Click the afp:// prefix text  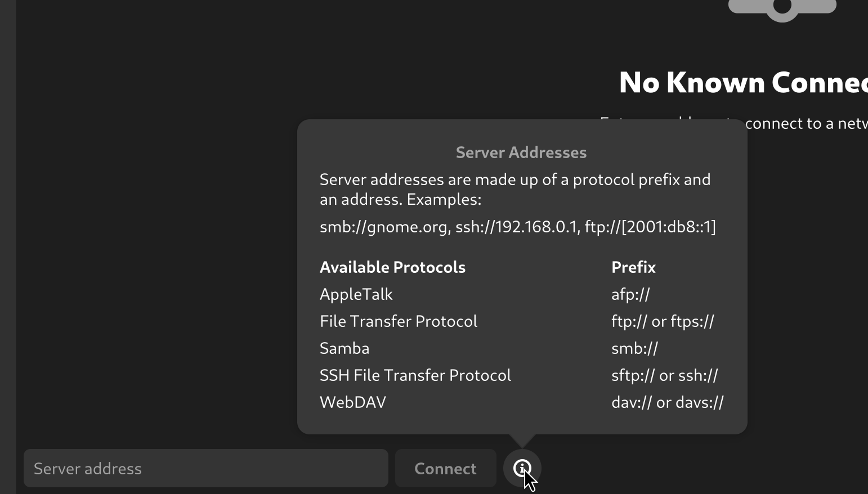[630, 294]
